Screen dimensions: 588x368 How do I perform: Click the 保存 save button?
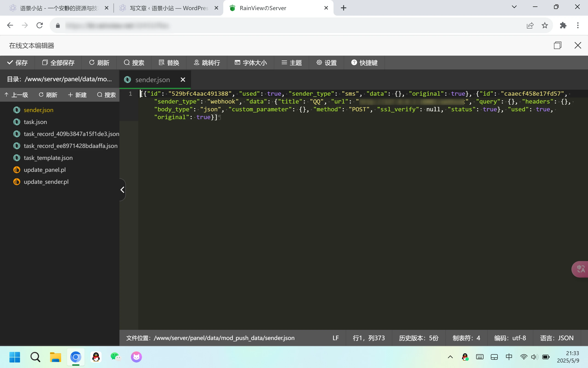click(17, 63)
